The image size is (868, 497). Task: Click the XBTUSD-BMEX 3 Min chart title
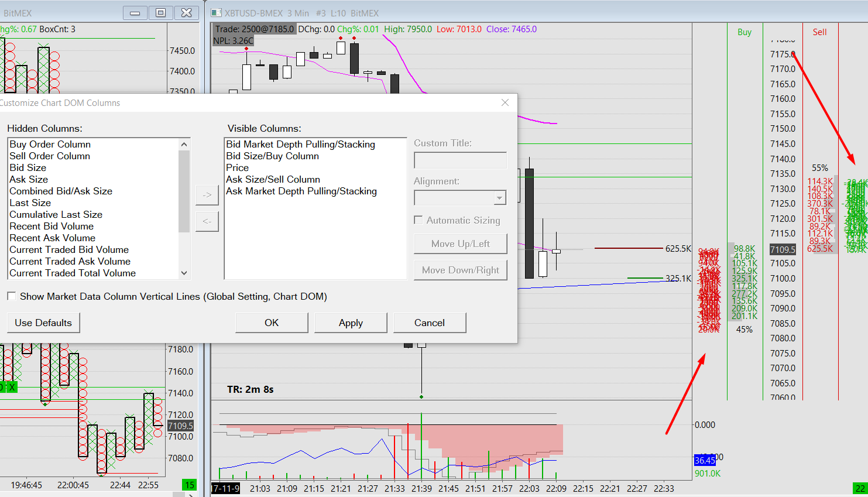click(x=301, y=13)
